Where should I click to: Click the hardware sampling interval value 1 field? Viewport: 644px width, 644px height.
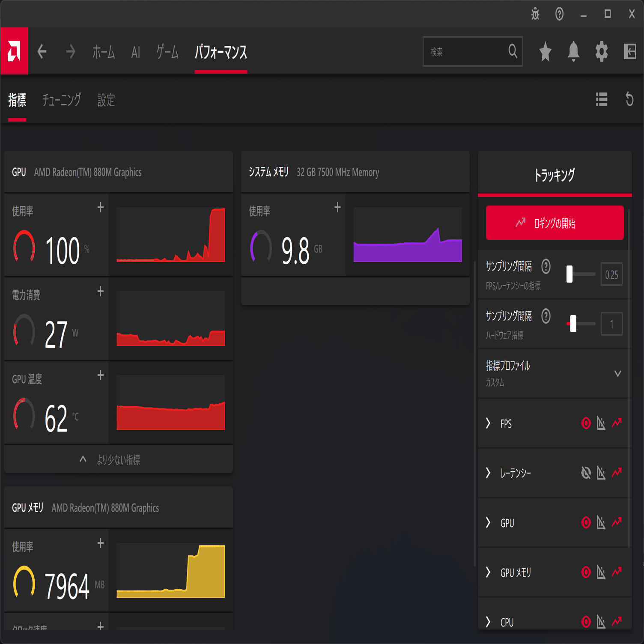coord(611,324)
